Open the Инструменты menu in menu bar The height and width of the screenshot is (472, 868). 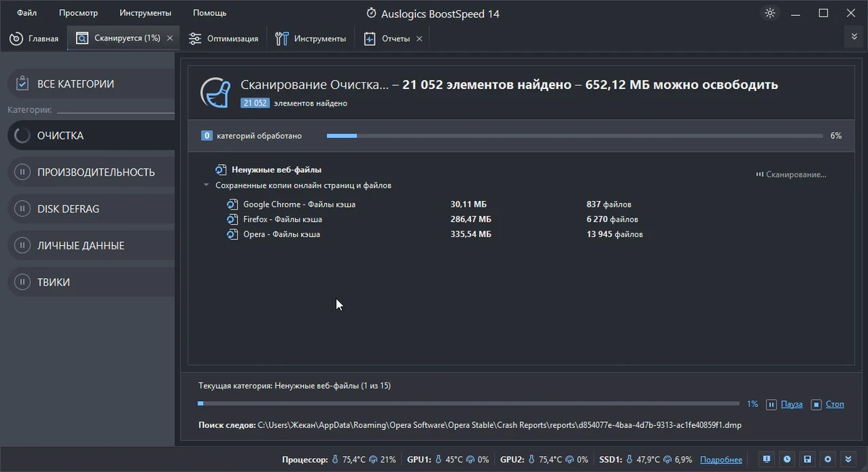[x=145, y=13]
